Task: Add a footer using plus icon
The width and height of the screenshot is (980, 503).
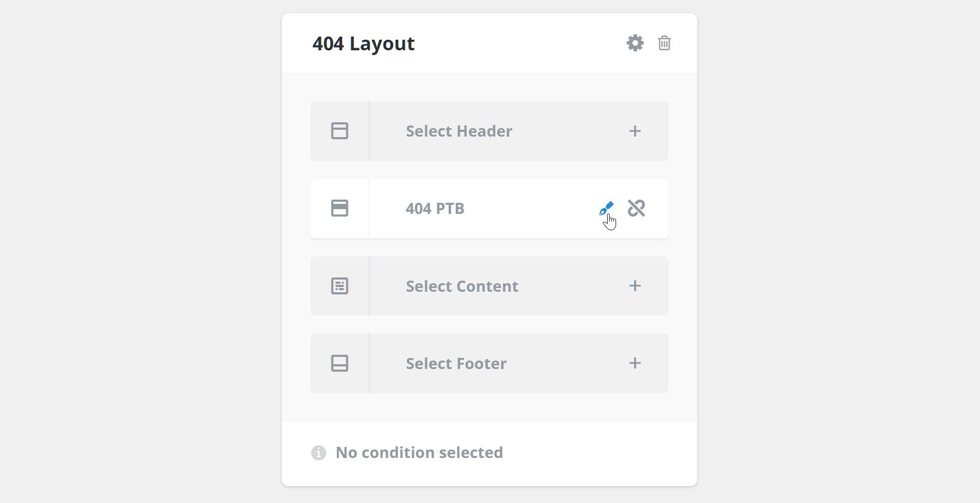Action: click(635, 363)
